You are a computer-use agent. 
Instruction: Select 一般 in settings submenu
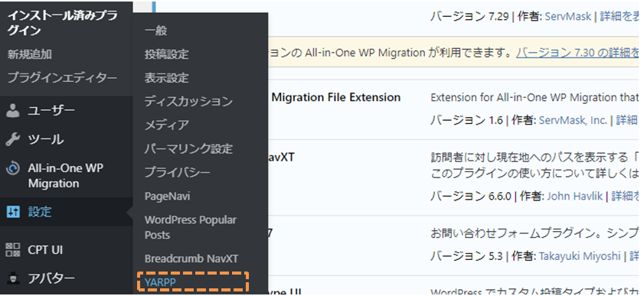coord(155,31)
